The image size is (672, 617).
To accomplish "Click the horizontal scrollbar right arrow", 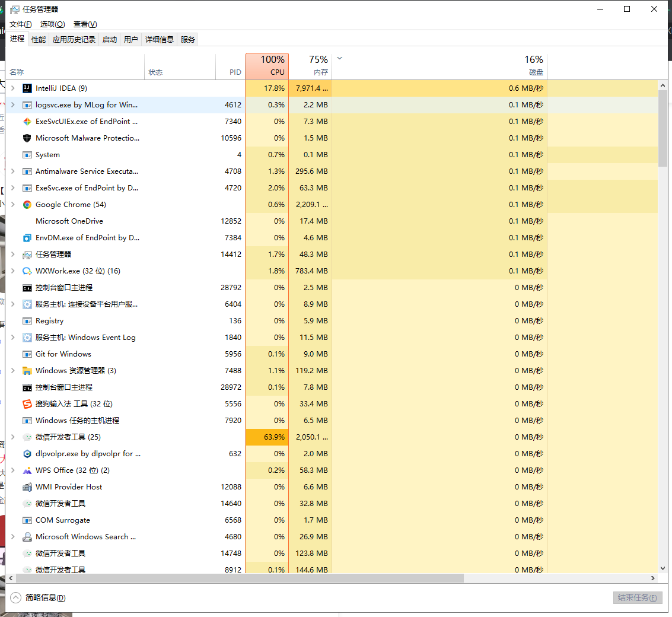I will [x=653, y=578].
